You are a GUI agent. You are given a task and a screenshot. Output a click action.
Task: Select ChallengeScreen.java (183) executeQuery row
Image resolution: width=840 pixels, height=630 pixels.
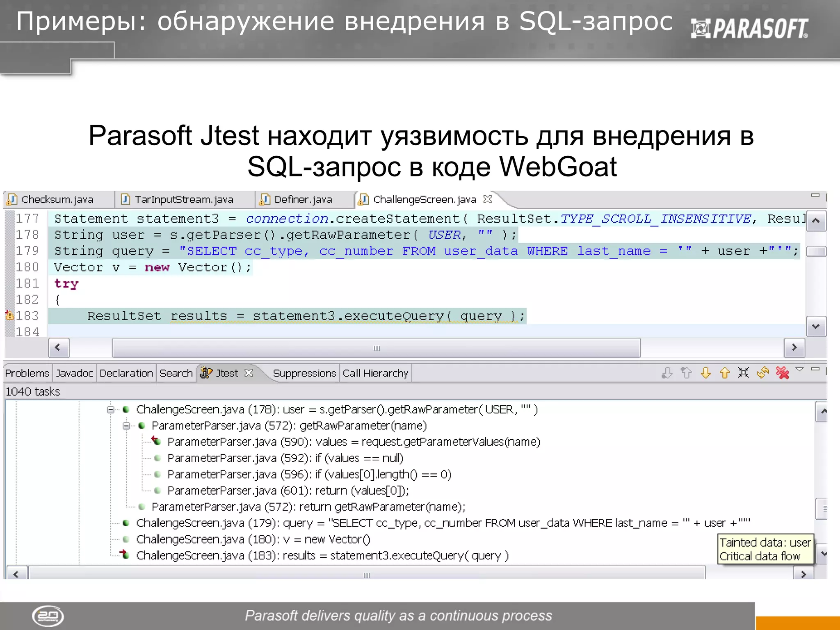click(322, 555)
